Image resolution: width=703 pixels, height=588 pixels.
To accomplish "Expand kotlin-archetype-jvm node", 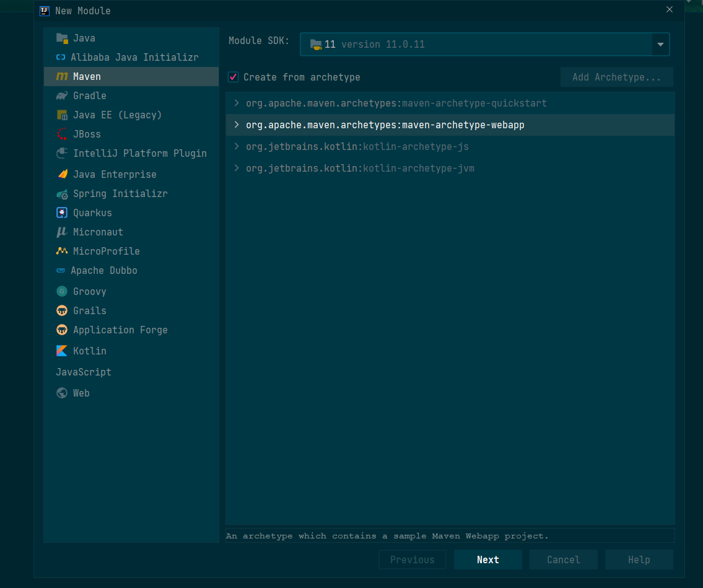I will (x=237, y=168).
